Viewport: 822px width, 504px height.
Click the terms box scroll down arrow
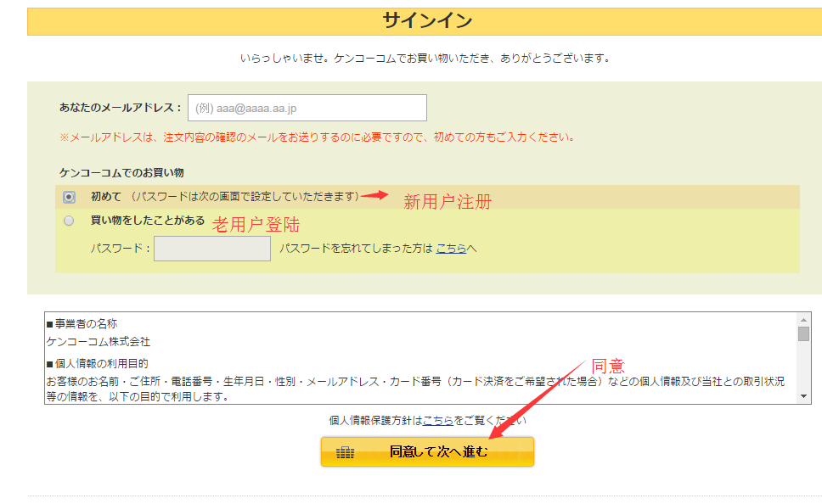pos(803,396)
